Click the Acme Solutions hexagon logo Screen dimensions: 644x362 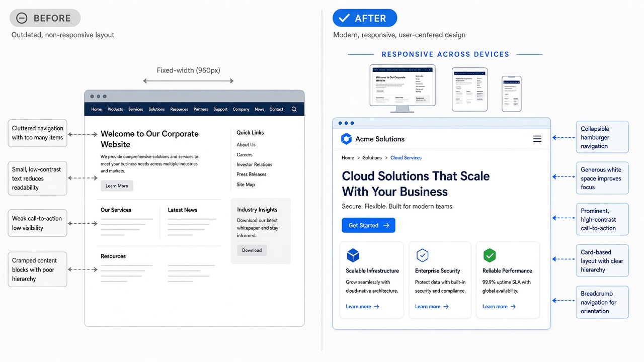click(x=346, y=139)
